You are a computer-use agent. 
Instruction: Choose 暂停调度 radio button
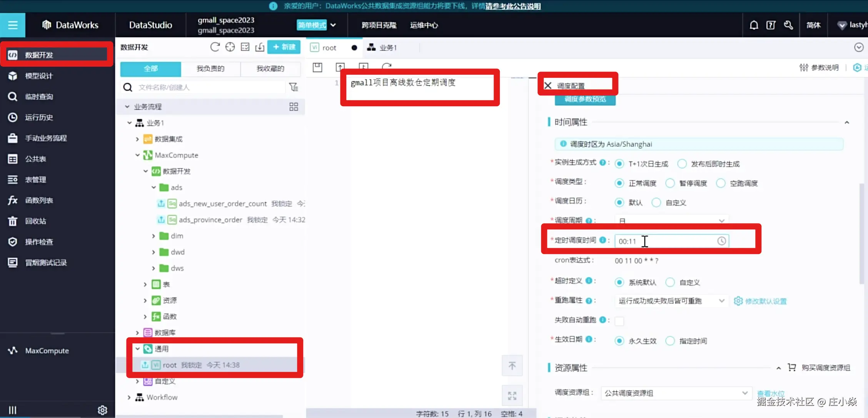(x=670, y=183)
